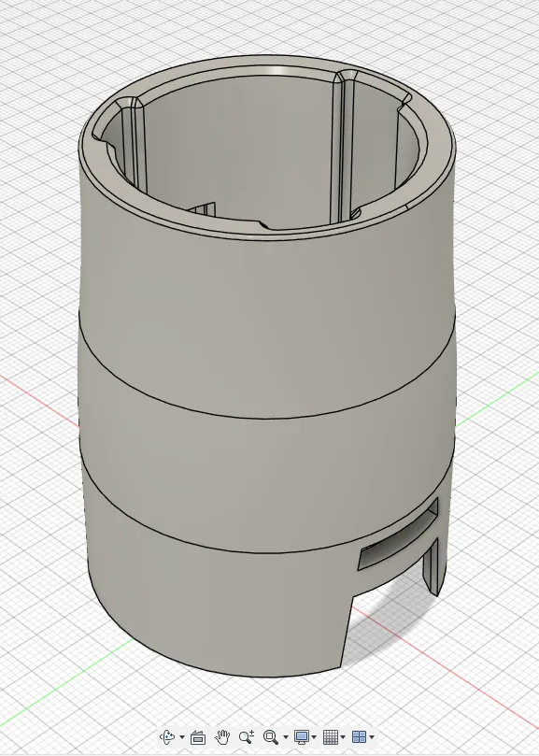This screenshot has width=539, height=756.
Task: Expand the Viewports dropdown arrow
Action: tap(372, 737)
